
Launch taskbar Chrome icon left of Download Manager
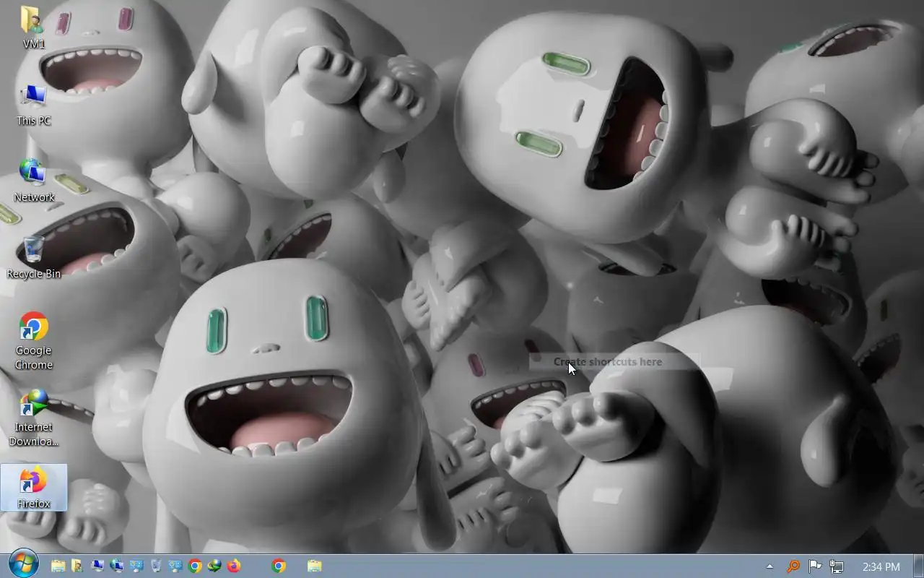click(x=195, y=566)
